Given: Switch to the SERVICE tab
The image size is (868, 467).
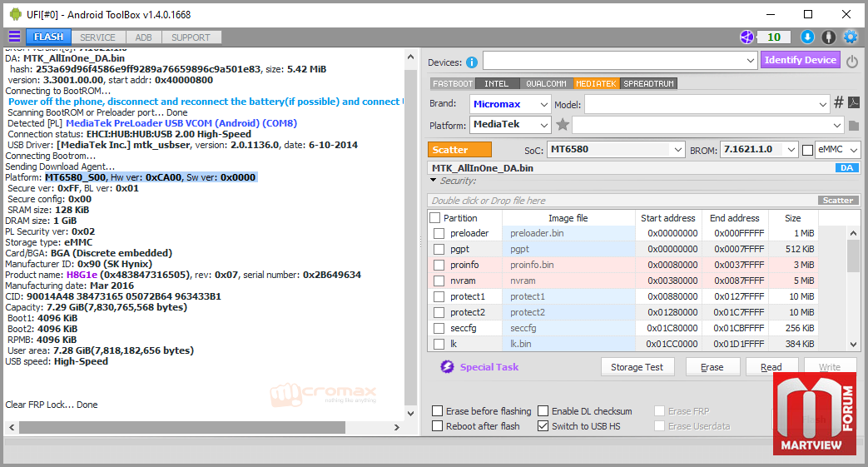Looking at the screenshot, I should tap(97, 37).
